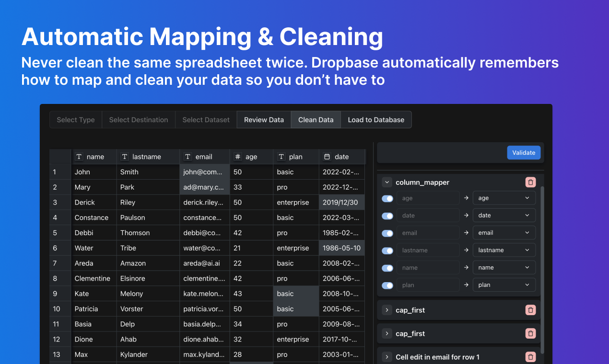Click the plan source field input
609x364 pixels.
pyautogui.click(x=428, y=285)
